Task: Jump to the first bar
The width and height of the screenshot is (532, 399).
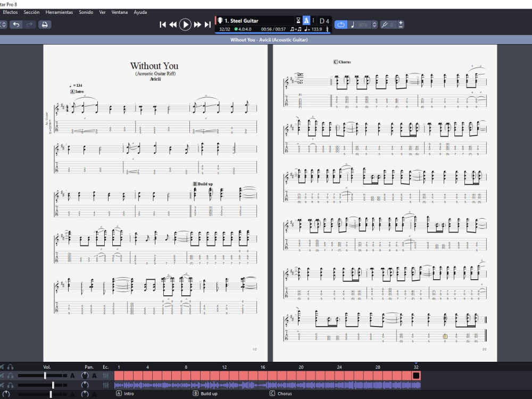Action: pyautogui.click(x=162, y=24)
